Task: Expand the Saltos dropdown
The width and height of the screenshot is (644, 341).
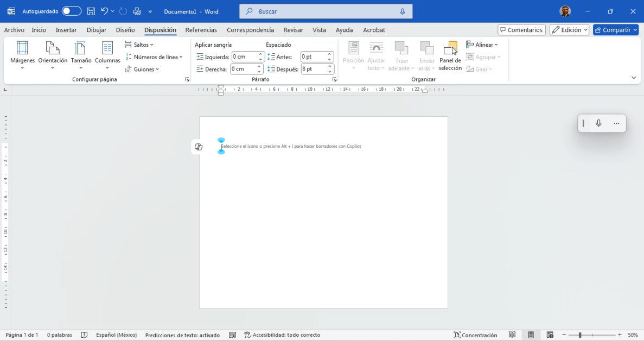Action: coord(139,45)
